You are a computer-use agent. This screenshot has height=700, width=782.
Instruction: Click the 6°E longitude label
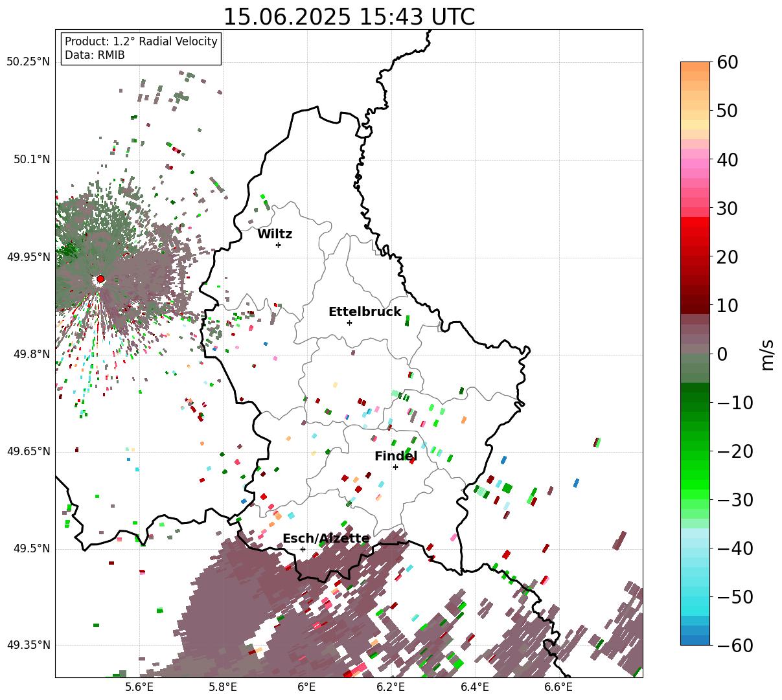pos(306,687)
